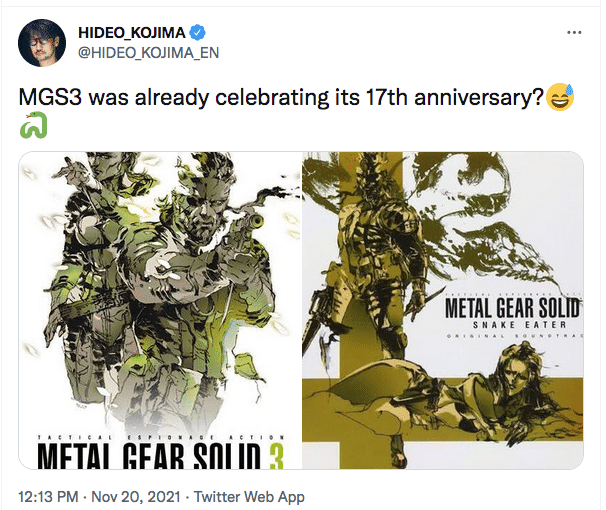The height and width of the screenshot is (510, 606).
Task: Open the three-dot more options menu
Action: click(574, 32)
